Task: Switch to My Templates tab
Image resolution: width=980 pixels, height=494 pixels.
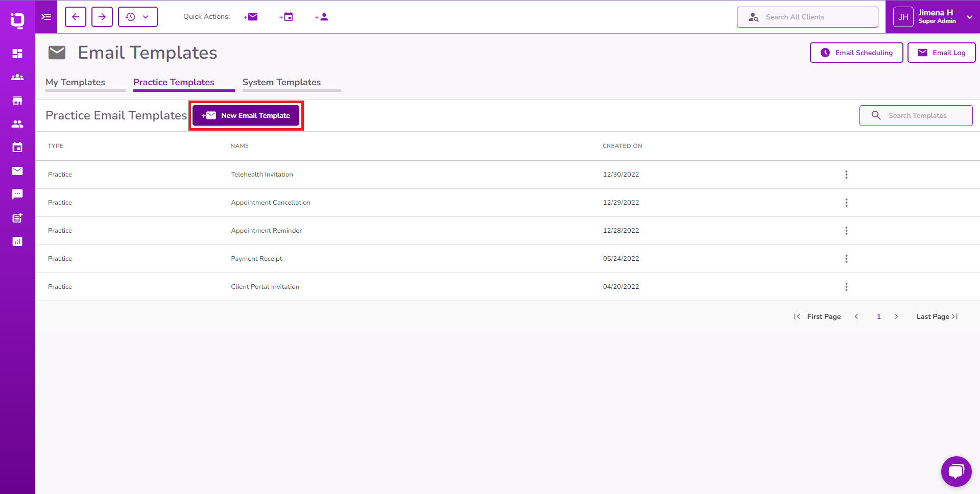Action: 76,82
